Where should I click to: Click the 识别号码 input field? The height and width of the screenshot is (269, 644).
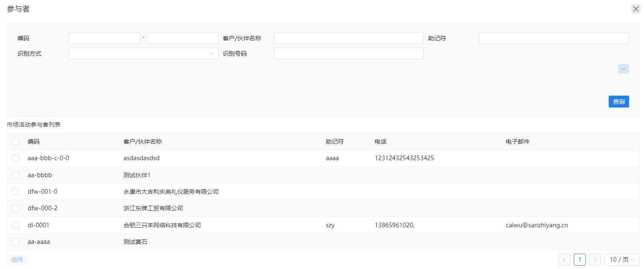coord(348,54)
